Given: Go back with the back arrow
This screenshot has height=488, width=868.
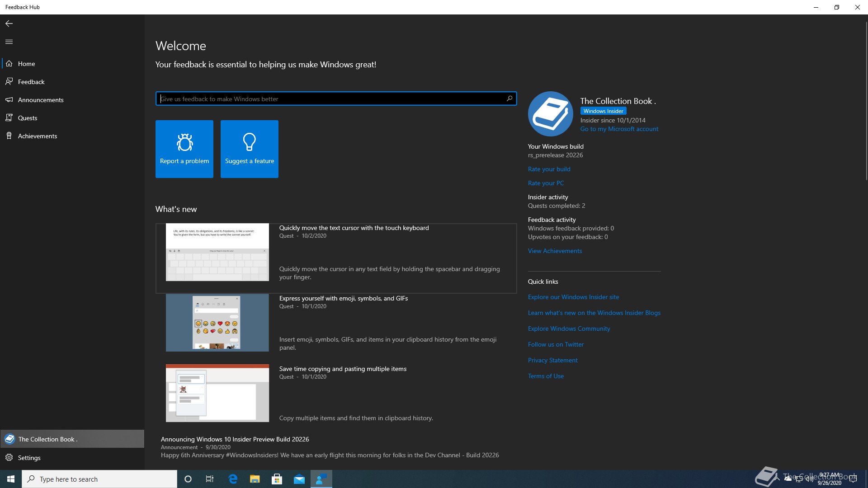Looking at the screenshot, I should coord(9,23).
